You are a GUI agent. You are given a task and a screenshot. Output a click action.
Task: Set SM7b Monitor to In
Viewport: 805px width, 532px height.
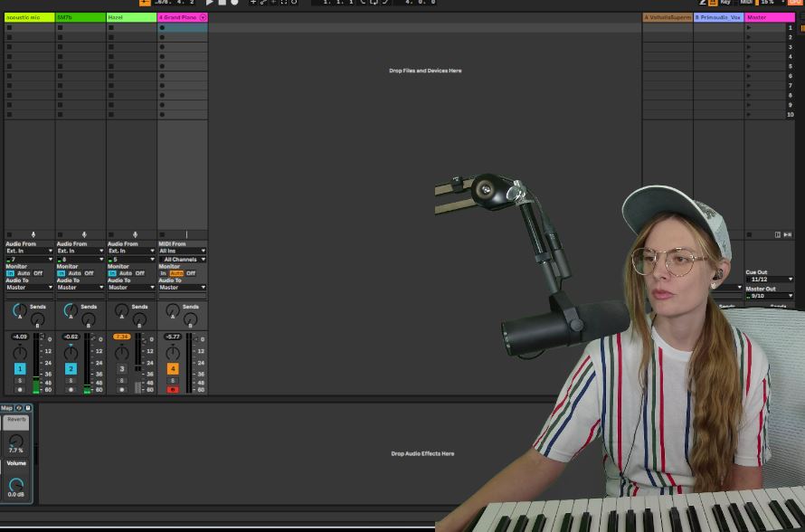click(62, 273)
